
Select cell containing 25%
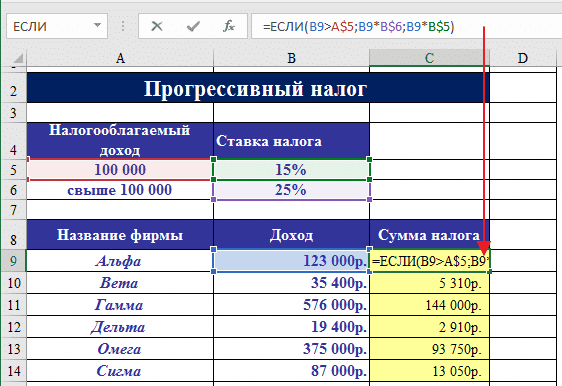click(291, 190)
